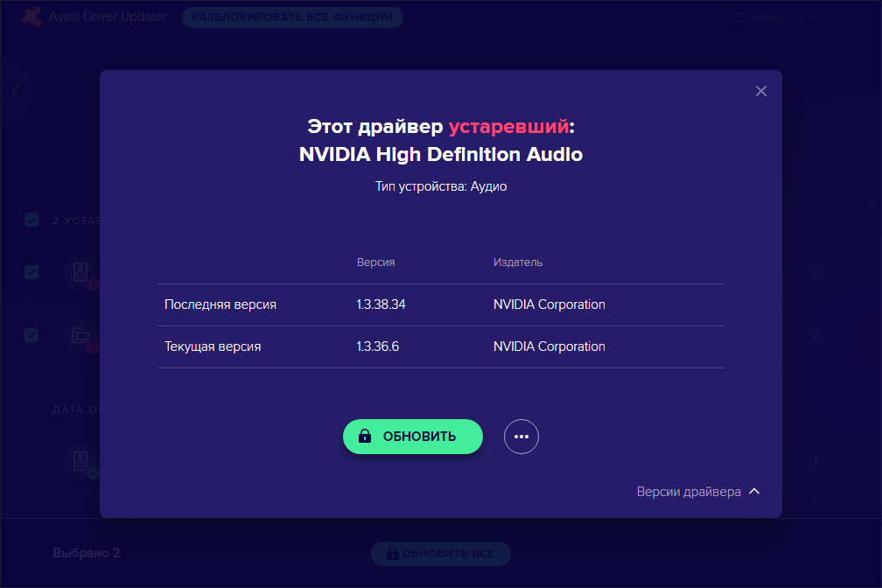
Task: Click the Последняя версия row label
Action: [220, 304]
